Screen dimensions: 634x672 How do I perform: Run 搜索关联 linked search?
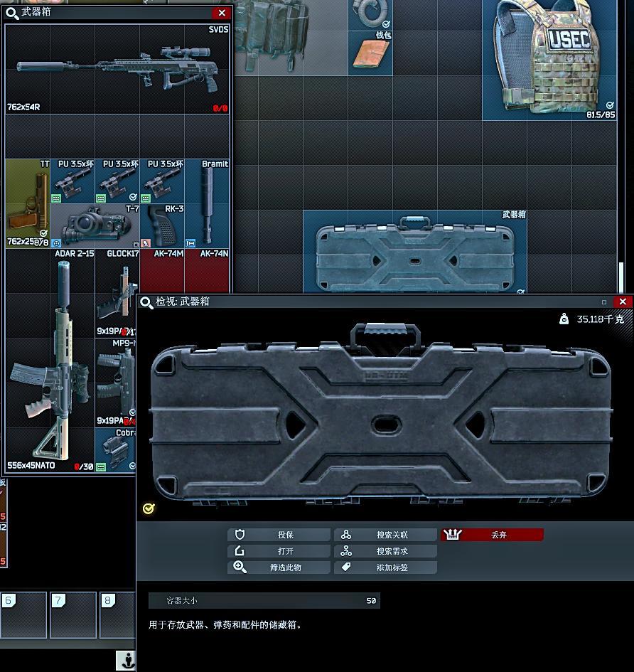coord(385,535)
